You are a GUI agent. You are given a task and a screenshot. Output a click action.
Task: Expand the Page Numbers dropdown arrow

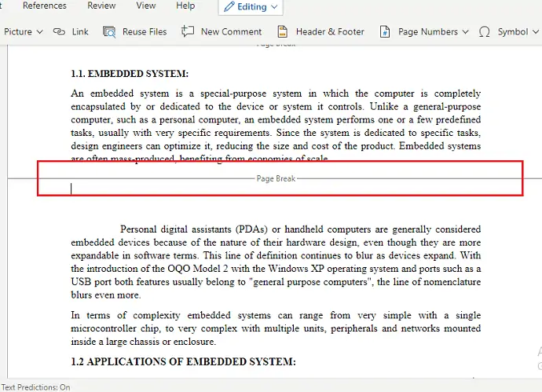pos(466,31)
